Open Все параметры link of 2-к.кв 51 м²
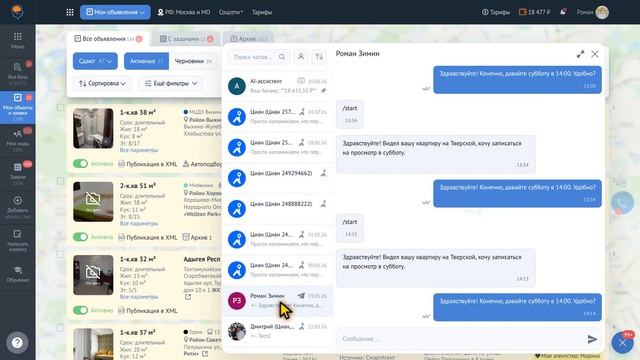640x360 pixels. tap(139, 223)
